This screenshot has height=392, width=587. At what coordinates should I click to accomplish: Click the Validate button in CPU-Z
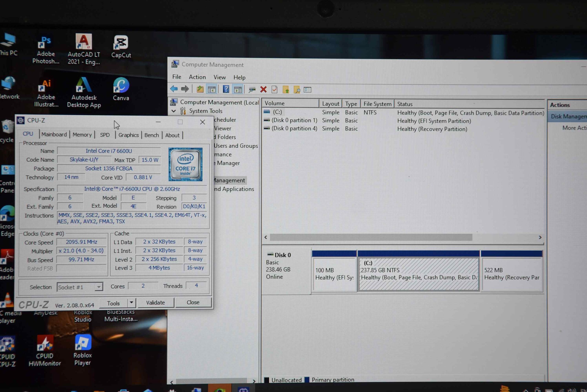(155, 302)
